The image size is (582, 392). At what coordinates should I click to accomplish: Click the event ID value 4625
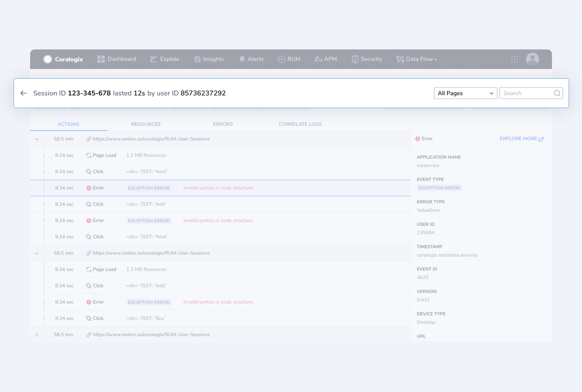pos(423,278)
